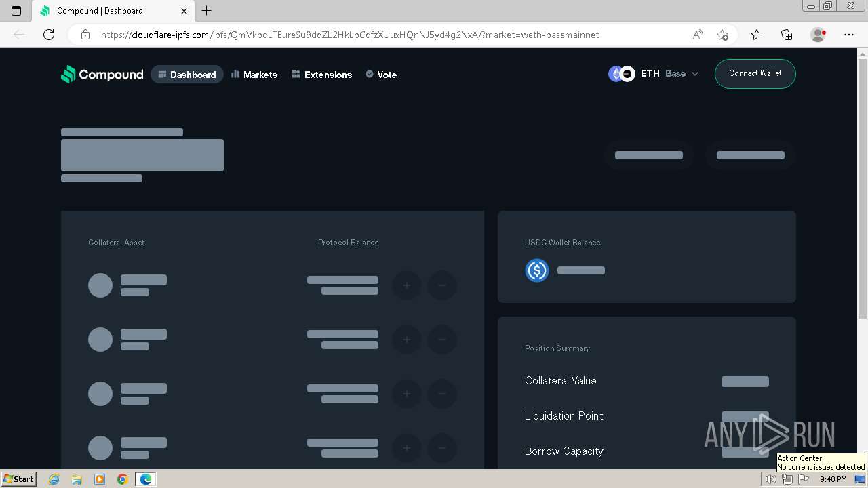Open the tab actions menu icon
Viewport: 868px width, 488px height.
pyautogui.click(x=16, y=11)
